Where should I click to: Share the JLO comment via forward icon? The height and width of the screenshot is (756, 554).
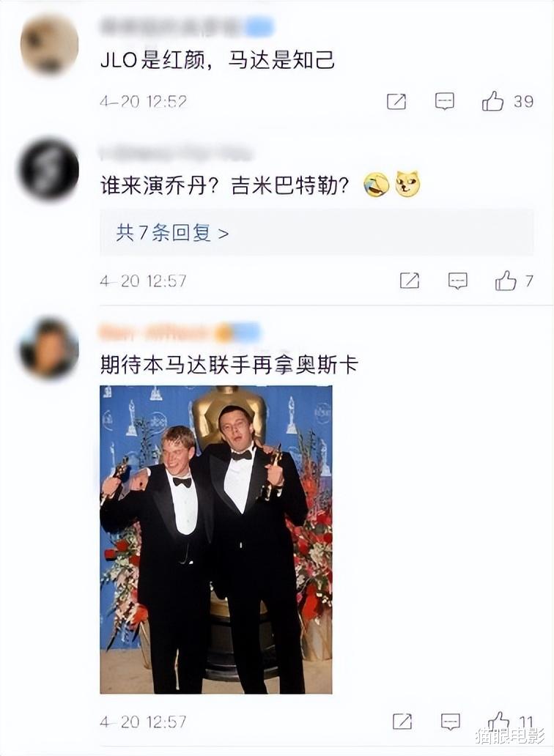(x=396, y=101)
